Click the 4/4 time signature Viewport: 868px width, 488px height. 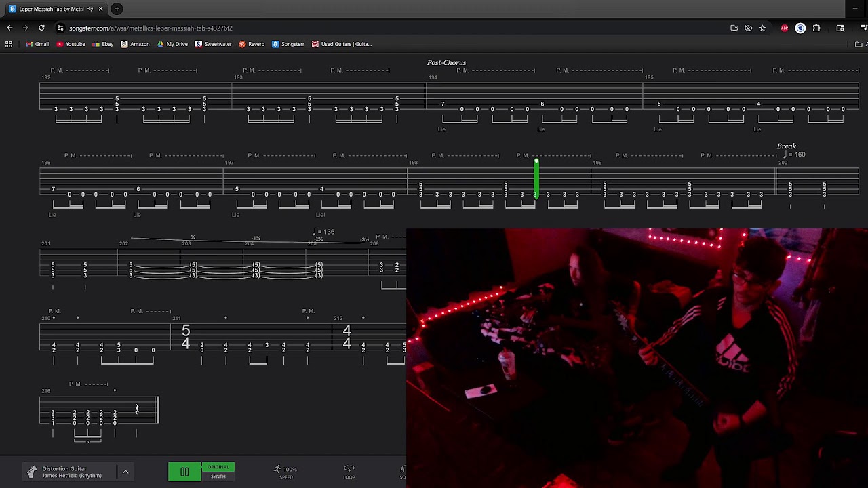347,337
